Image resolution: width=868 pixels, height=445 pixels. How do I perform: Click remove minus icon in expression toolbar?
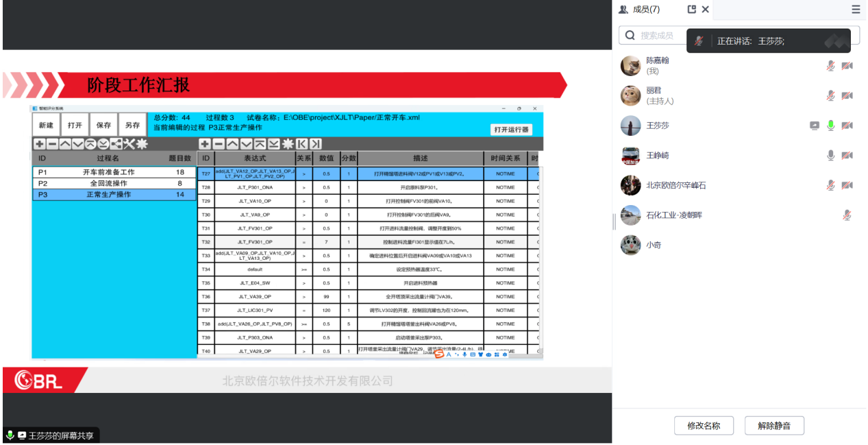click(x=219, y=144)
